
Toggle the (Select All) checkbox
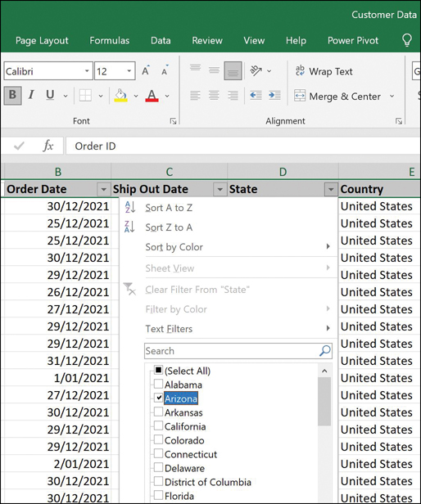pos(158,370)
